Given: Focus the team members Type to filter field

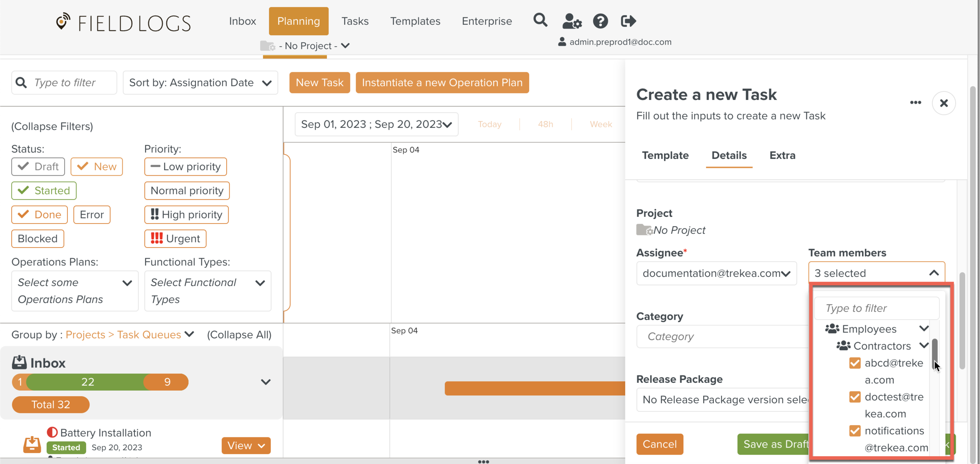Looking at the screenshot, I should (877, 308).
